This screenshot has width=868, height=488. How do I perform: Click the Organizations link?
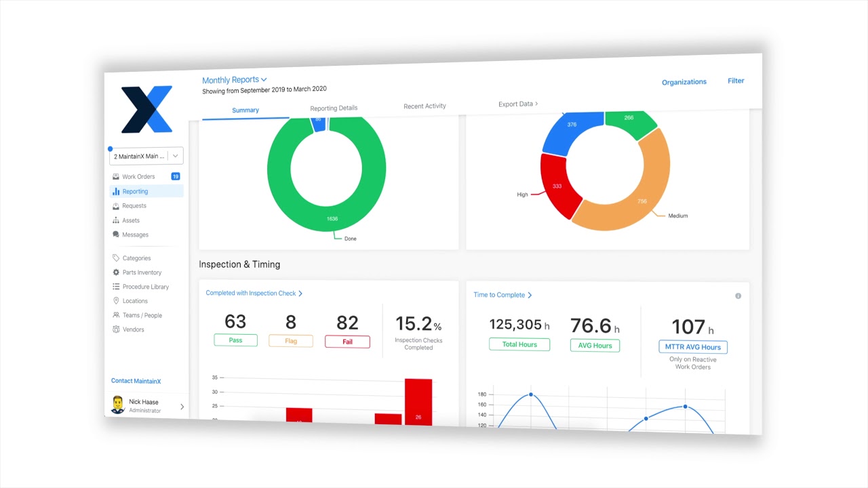(x=684, y=82)
